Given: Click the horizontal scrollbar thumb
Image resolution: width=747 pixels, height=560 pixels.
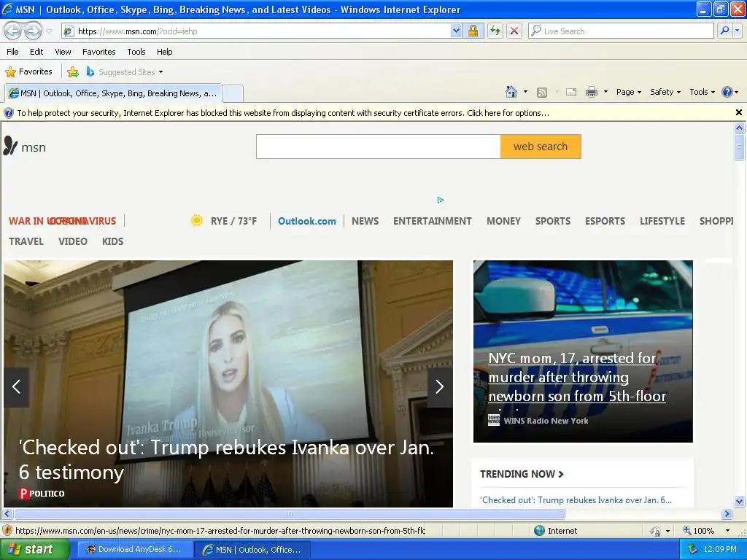Looking at the screenshot, I should coord(289,514).
